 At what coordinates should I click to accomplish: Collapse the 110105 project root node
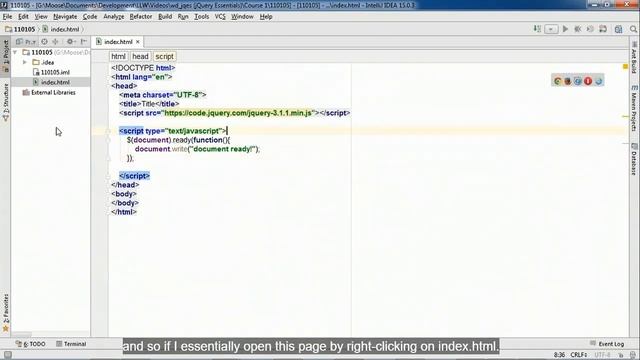coord(15,52)
